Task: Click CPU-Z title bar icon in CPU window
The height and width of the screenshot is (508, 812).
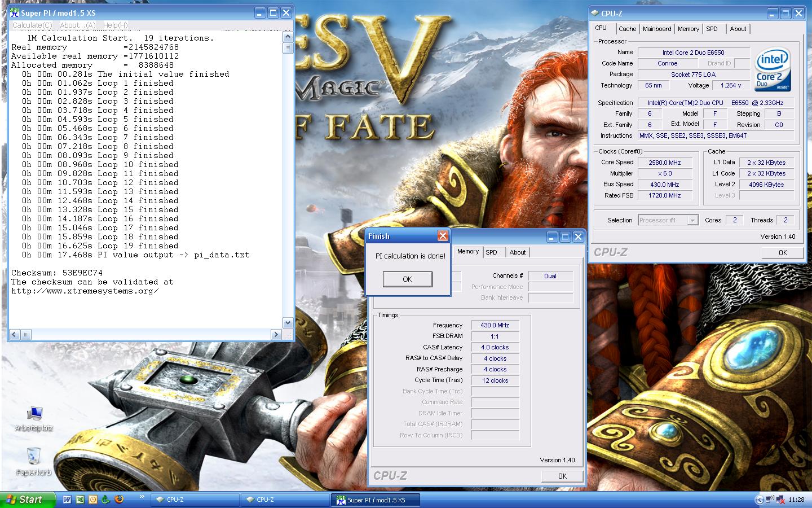Action: (595, 14)
